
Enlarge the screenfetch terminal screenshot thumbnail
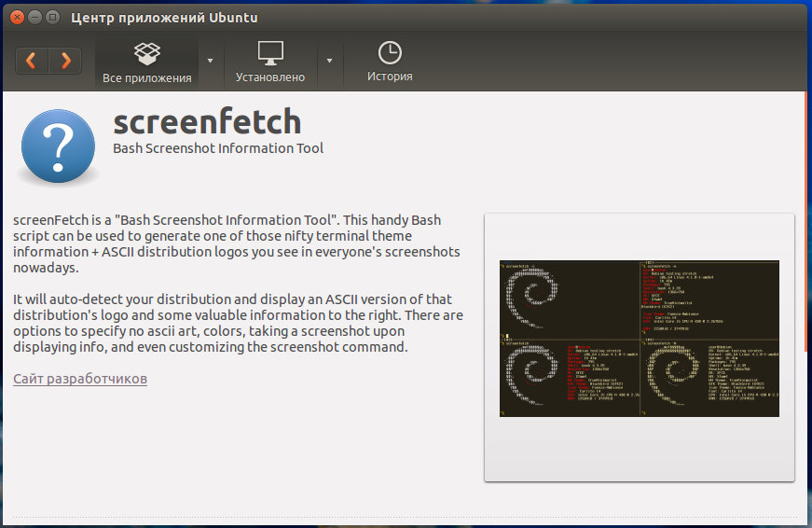point(639,339)
